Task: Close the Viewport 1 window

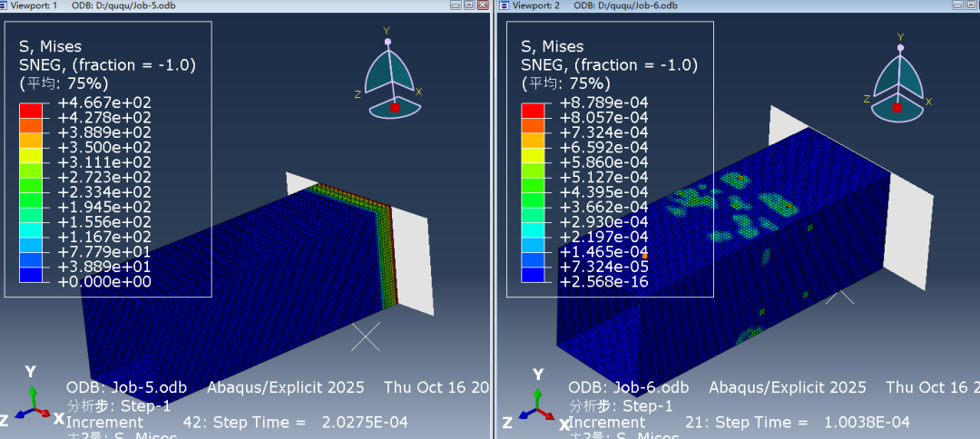Action: [x=484, y=5]
